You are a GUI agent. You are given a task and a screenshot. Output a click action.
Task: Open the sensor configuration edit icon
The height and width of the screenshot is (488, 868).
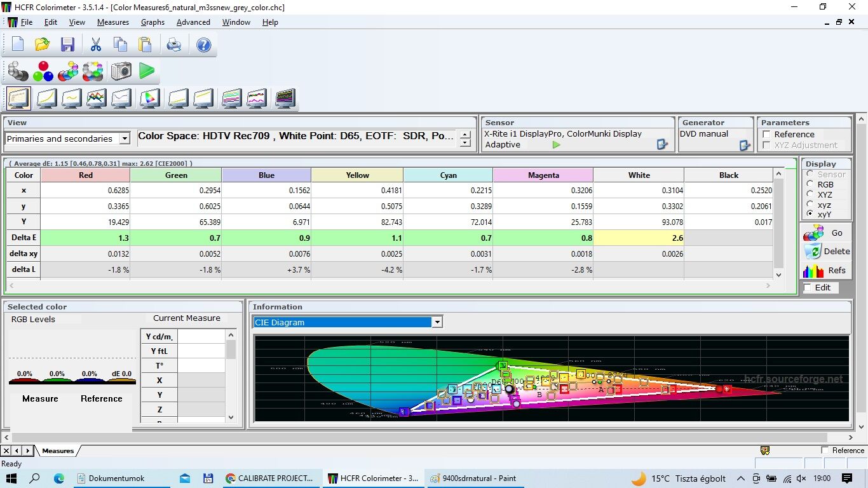(662, 145)
